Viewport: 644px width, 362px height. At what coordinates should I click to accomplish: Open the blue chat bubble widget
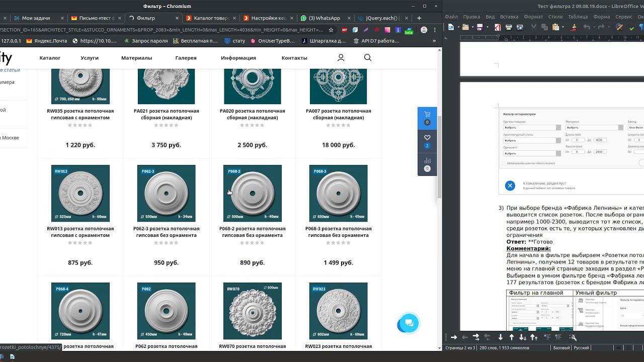409,323
